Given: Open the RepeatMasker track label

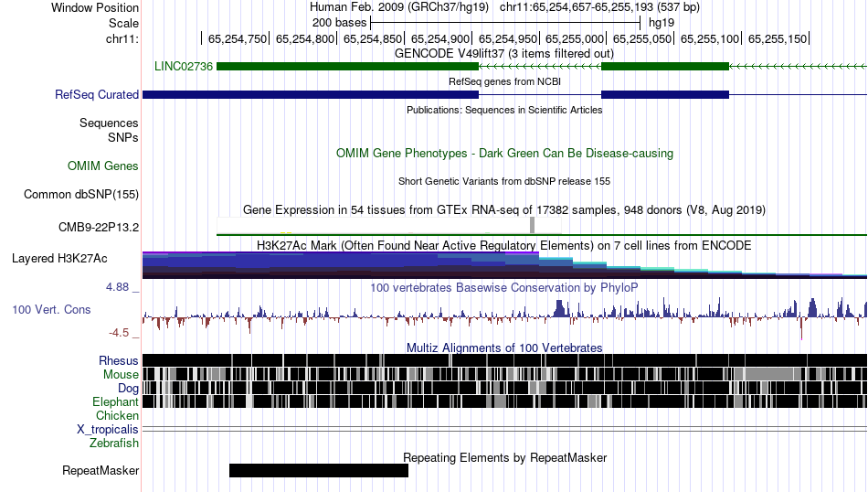Looking at the screenshot, I should point(101,470).
